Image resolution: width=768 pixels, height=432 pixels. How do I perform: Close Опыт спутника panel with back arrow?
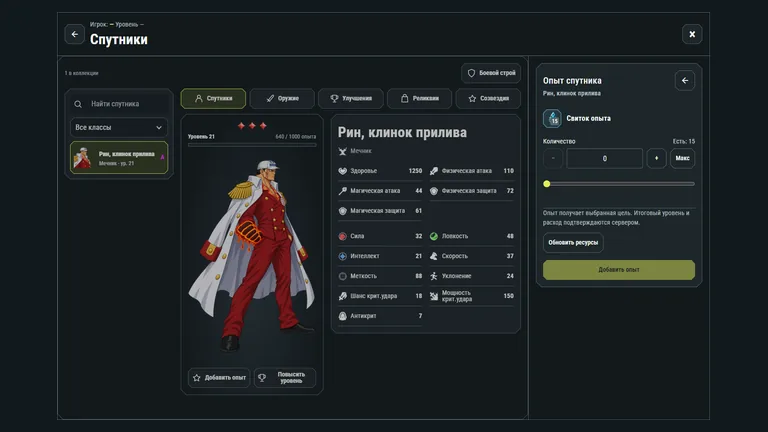[685, 80]
